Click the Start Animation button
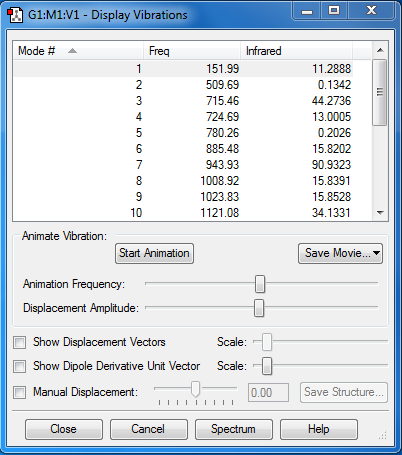The height and width of the screenshot is (455, 402). (x=154, y=253)
